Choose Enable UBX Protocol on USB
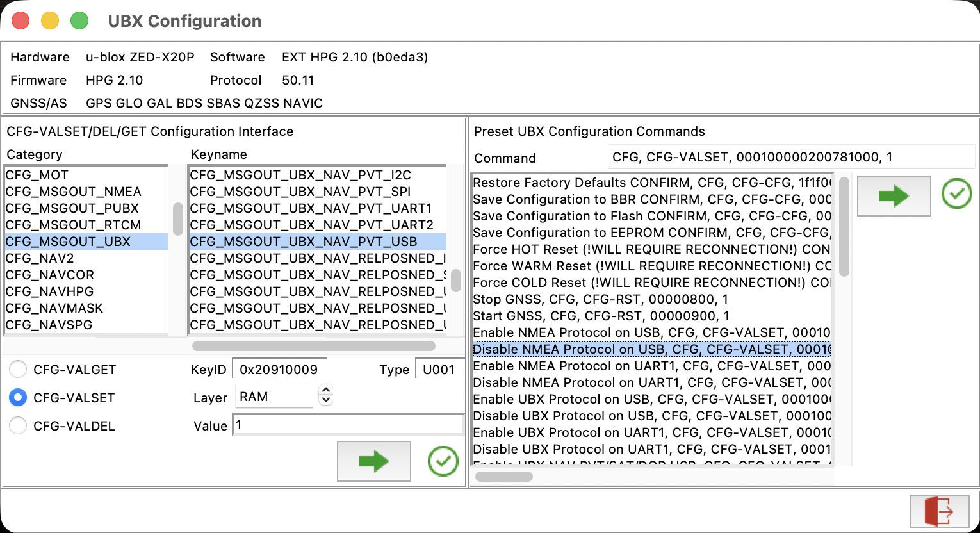 coord(652,399)
